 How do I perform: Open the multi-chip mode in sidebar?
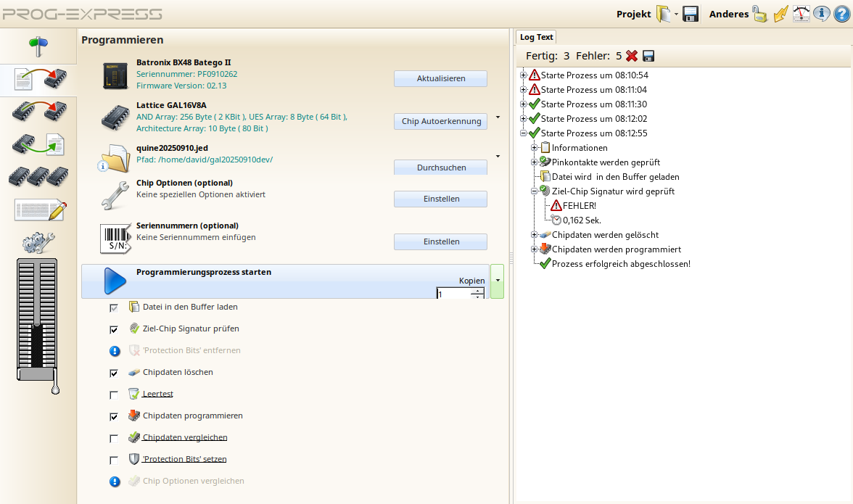coord(38,177)
